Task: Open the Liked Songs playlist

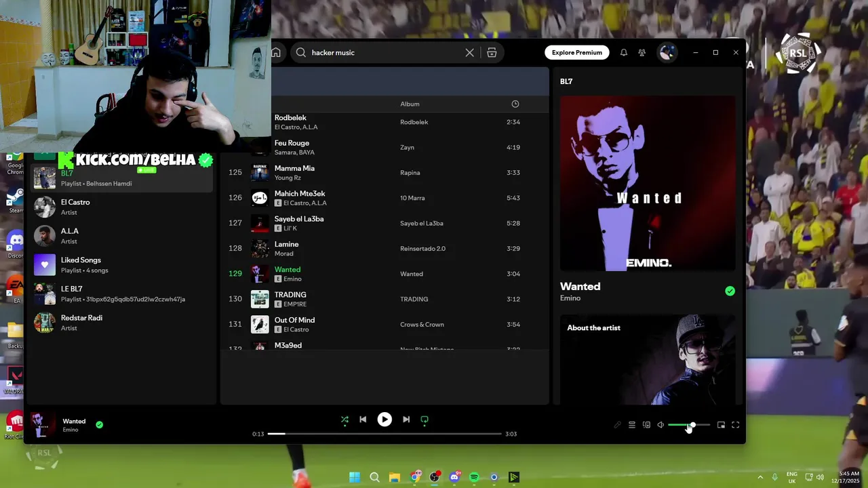Action: [121, 264]
